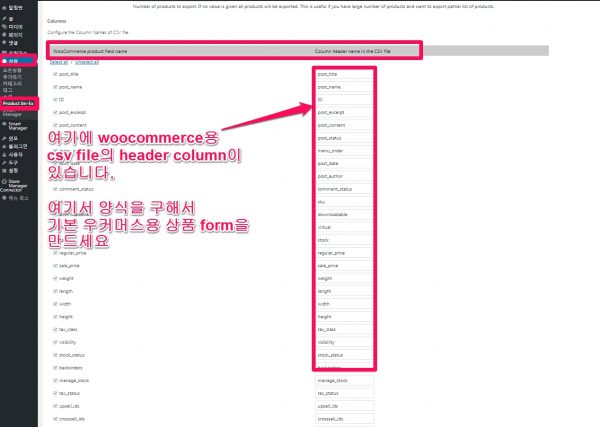This screenshot has width=600, height=427.
Task: Open the 카테고리 submenu item
Action: pyautogui.click(x=13, y=83)
